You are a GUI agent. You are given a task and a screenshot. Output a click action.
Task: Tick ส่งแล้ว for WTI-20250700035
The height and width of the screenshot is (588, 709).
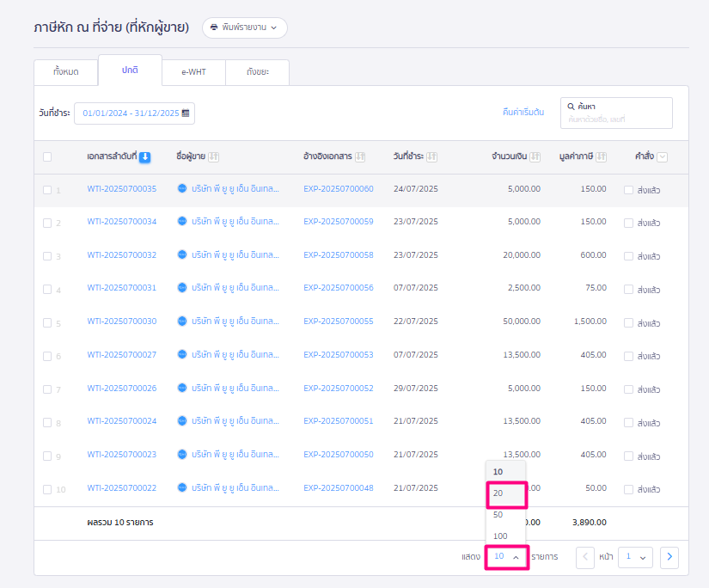(628, 190)
